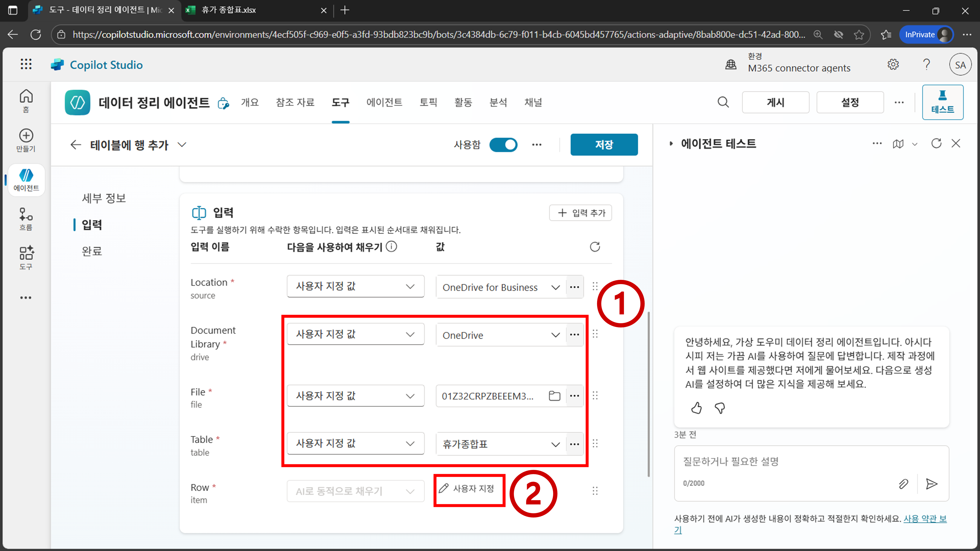980x551 pixels.
Task: Click the 만들기 (create) plus icon
Action: click(26, 136)
